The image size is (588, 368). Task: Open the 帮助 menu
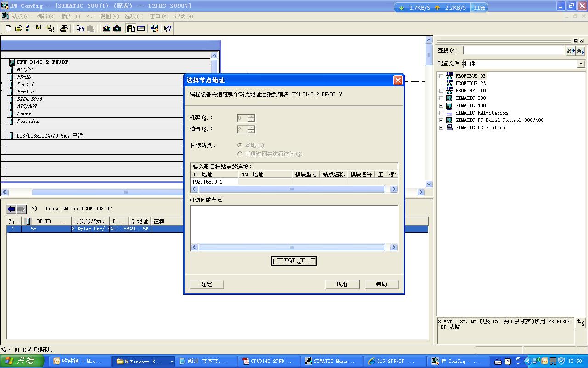[x=183, y=16]
